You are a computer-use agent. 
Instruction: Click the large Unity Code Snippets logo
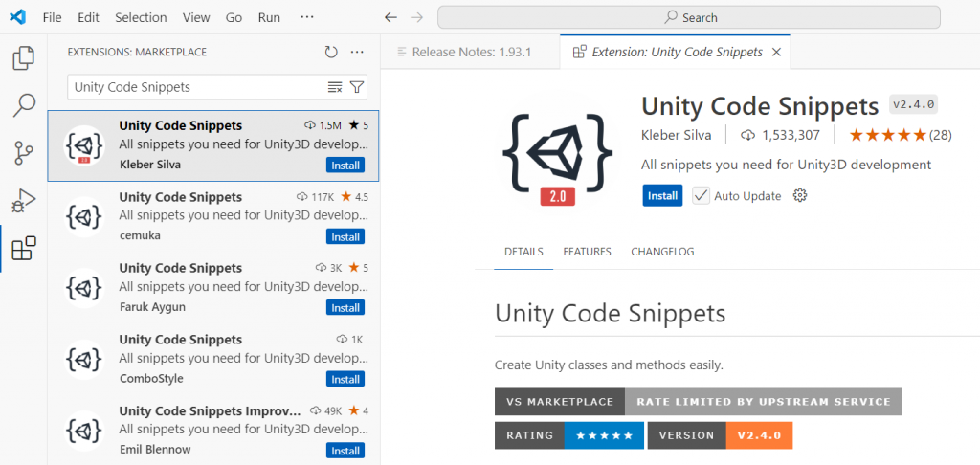tap(558, 152)
